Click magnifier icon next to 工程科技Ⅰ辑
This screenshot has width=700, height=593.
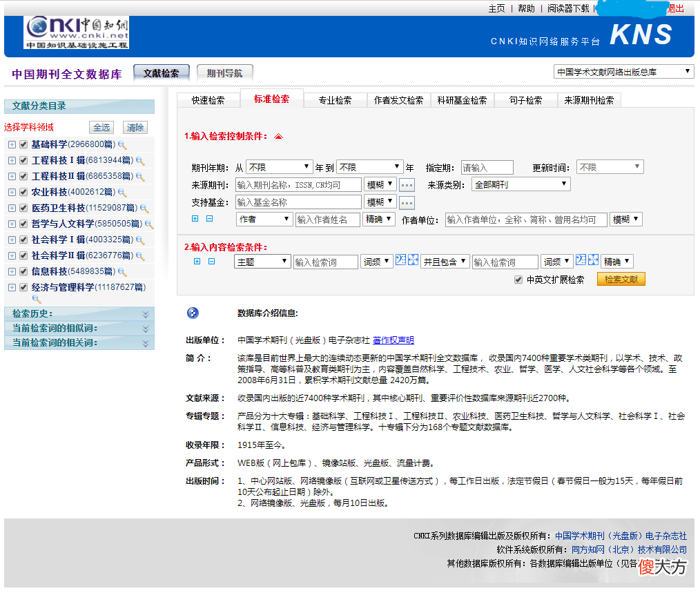[x=140, y=161]
